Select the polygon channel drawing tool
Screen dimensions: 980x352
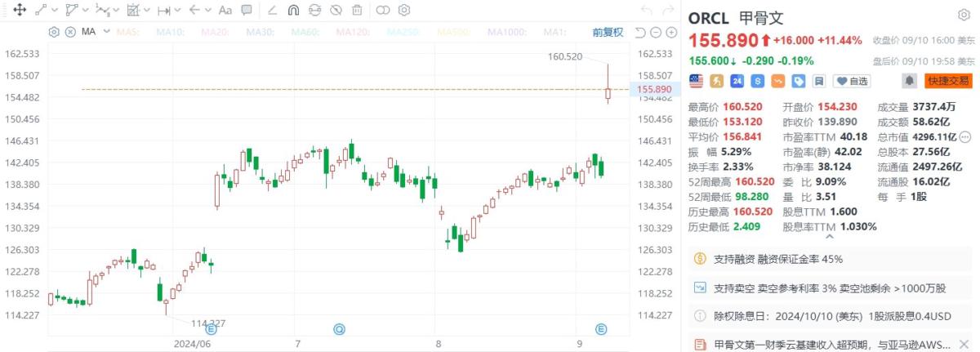pyautogui.click(x=71, y=10)
